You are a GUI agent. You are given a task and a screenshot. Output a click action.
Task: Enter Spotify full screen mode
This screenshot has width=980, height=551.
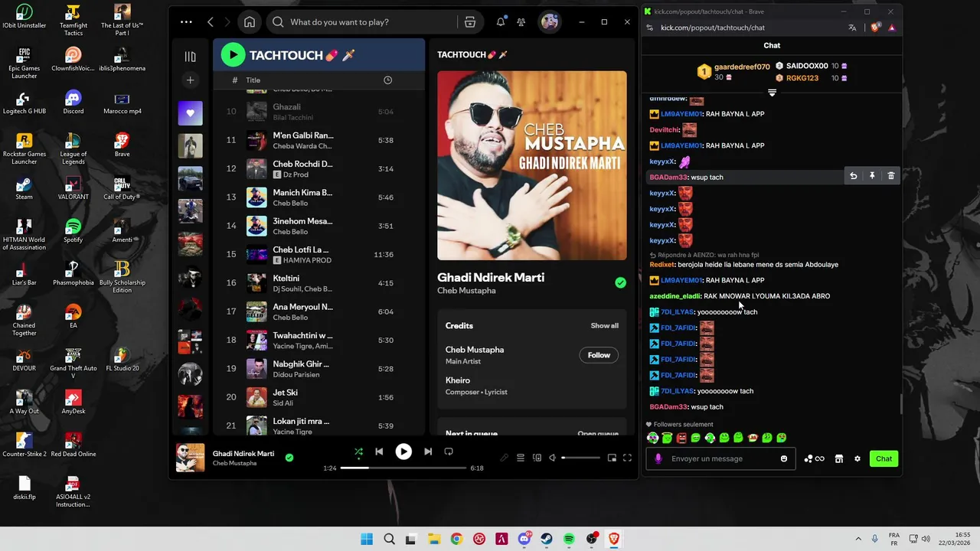click(x=627, y=458)
